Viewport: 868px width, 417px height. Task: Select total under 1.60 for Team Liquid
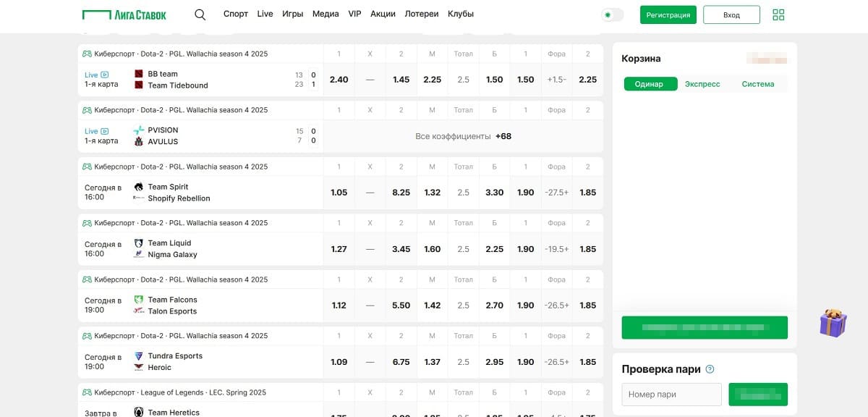432,249
